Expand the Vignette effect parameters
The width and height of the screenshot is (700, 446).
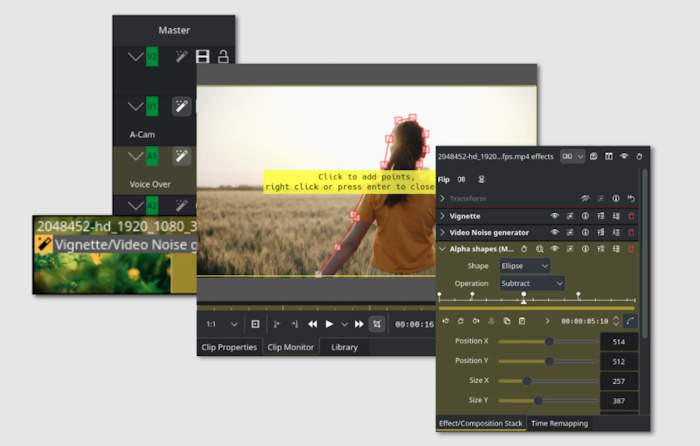tap(443, 216)
